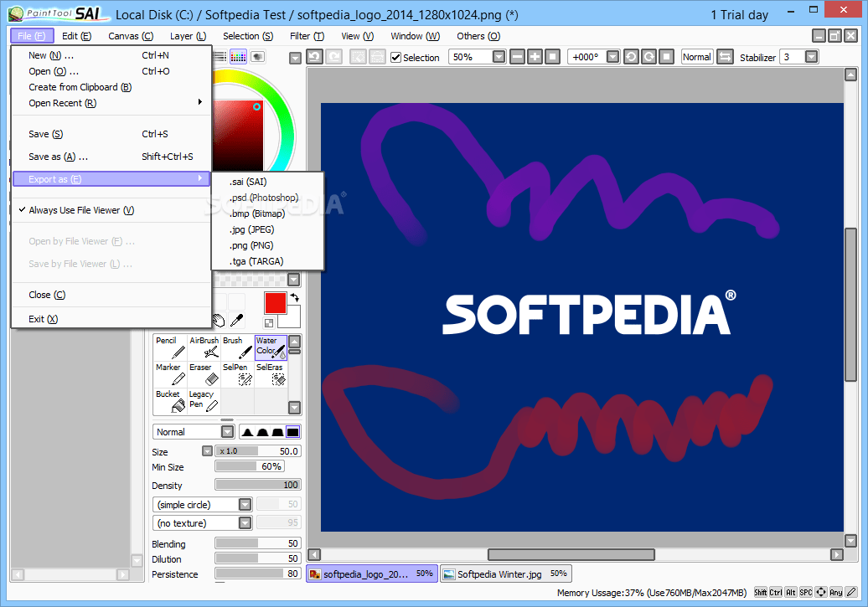Adjust the Density slider

coord(257,485)
